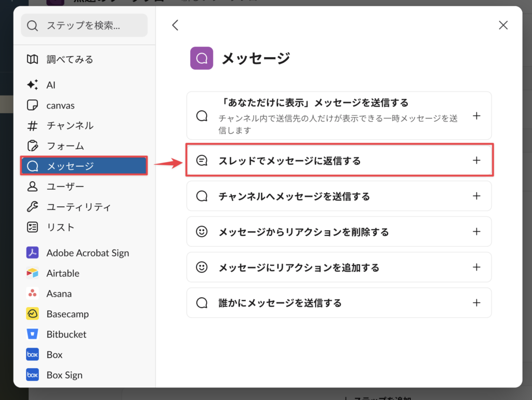Open the チャンネル category

click(x=70, y=126)
